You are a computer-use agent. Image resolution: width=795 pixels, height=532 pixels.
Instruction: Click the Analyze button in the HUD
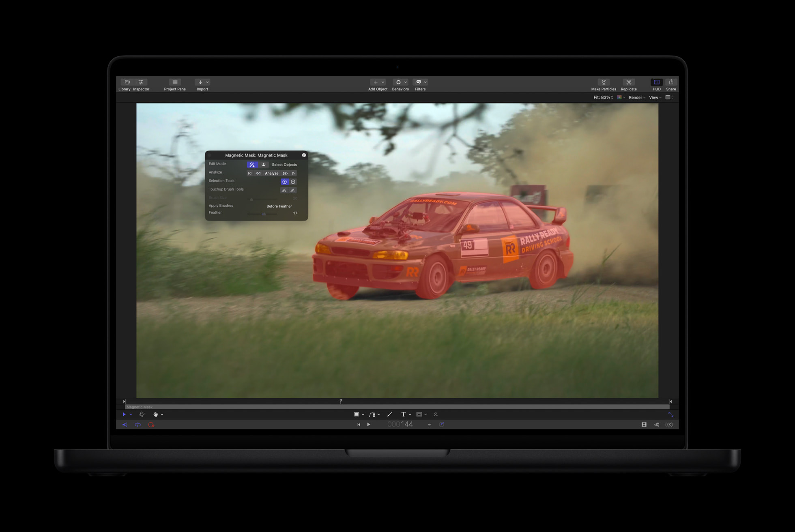point(271,173)
